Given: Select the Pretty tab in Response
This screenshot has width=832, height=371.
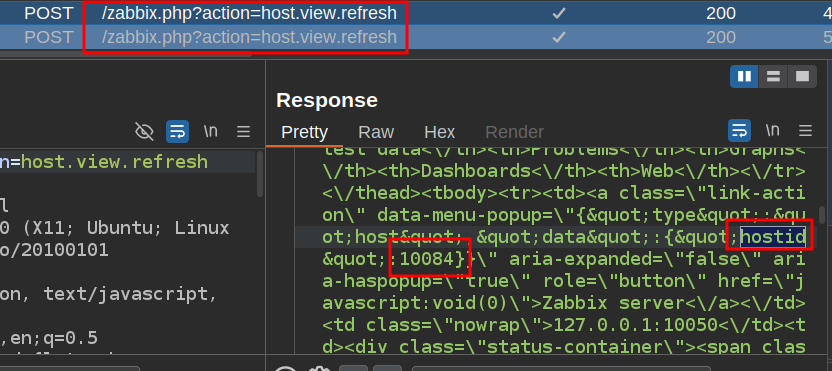Looking at the screenshot, I should pyautogui.click(x=304, y=132).
